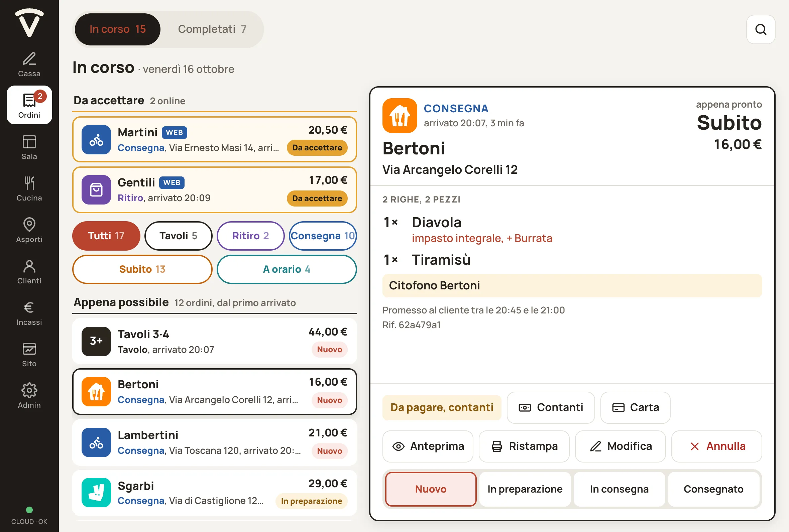Viewport: 789px width, 532px height.
Task: Click Da accettare button on Gentili order
Action: pyautogui.click(x=317, y=198)
